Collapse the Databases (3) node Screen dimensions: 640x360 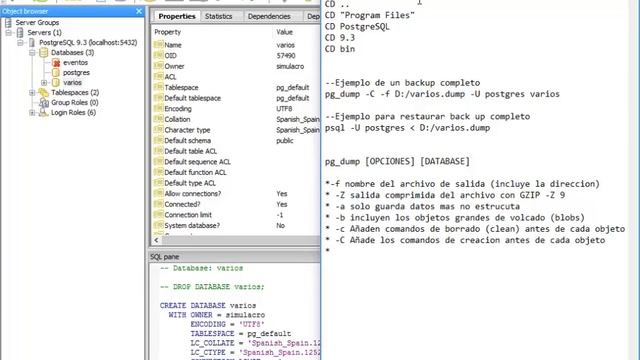pyautogui.click(x=32, y=53)
